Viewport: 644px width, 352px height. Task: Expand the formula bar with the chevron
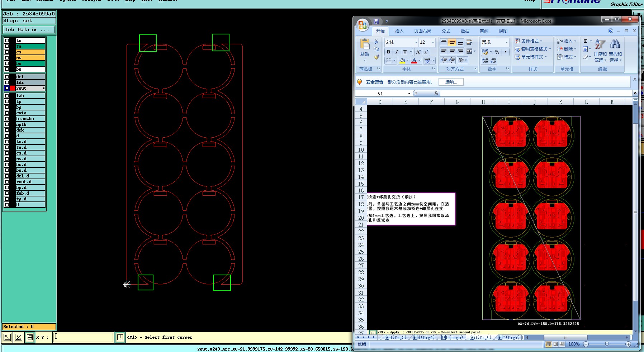635,93
